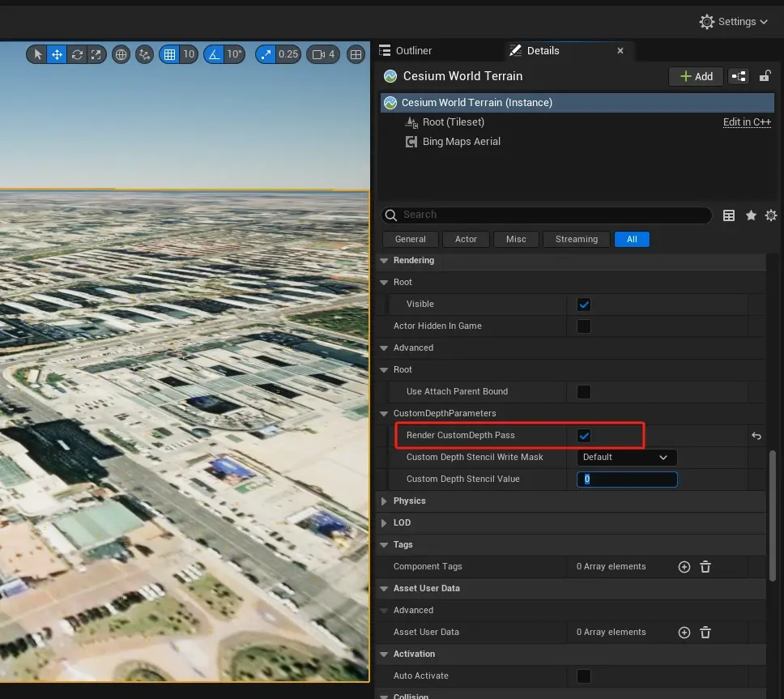The height and width of the screenshot is (699, 784).
Task: Click the Add component button
Action: [696, 76]
